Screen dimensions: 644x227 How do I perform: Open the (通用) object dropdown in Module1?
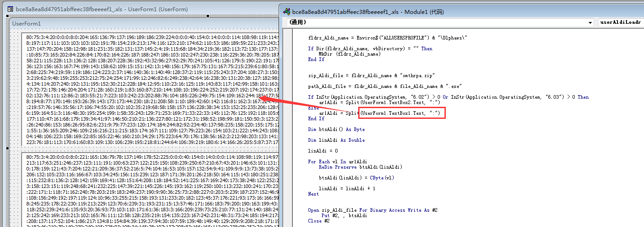click(440, 22)
